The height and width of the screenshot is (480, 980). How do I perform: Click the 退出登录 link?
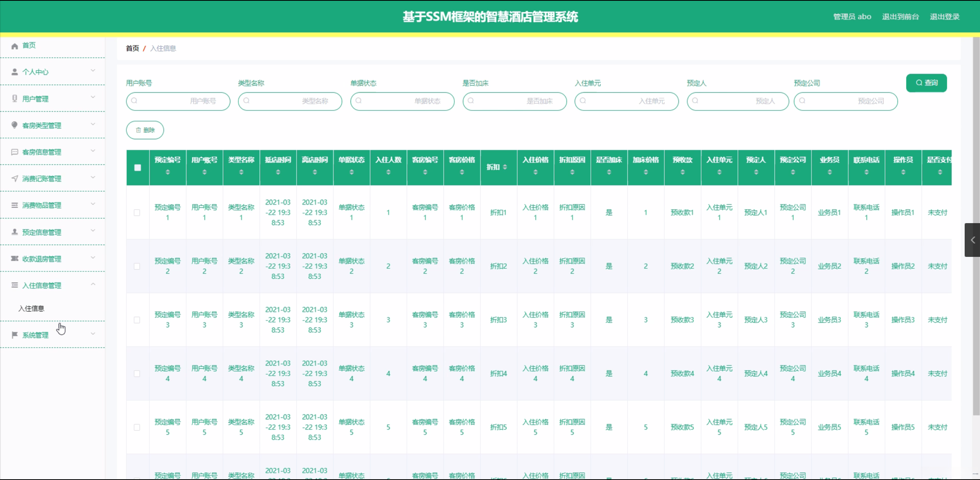pos(944,17)
